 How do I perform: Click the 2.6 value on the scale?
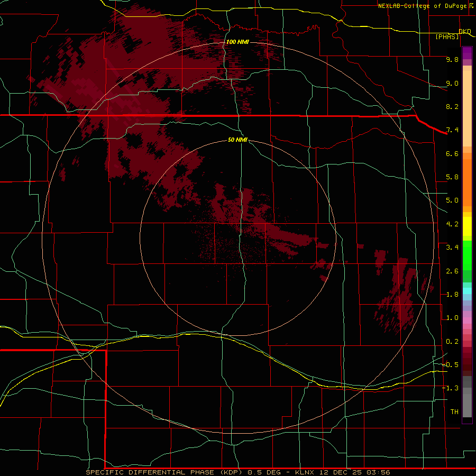pos(452,271)
